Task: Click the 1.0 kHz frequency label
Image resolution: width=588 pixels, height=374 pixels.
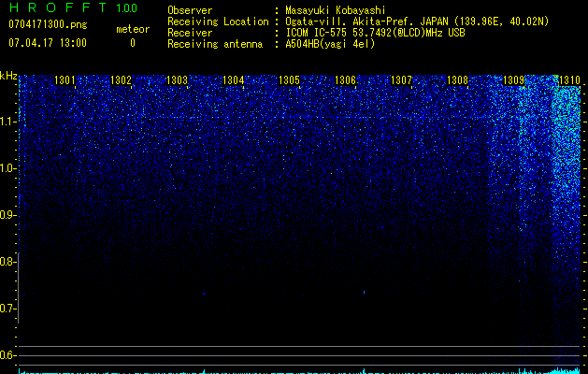Action: tap(7, 168)
